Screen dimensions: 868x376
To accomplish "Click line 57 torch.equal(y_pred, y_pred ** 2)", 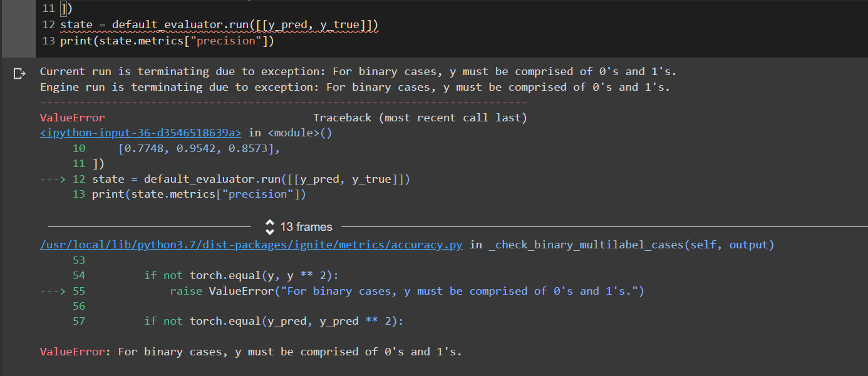I will (x=274, y=321).
